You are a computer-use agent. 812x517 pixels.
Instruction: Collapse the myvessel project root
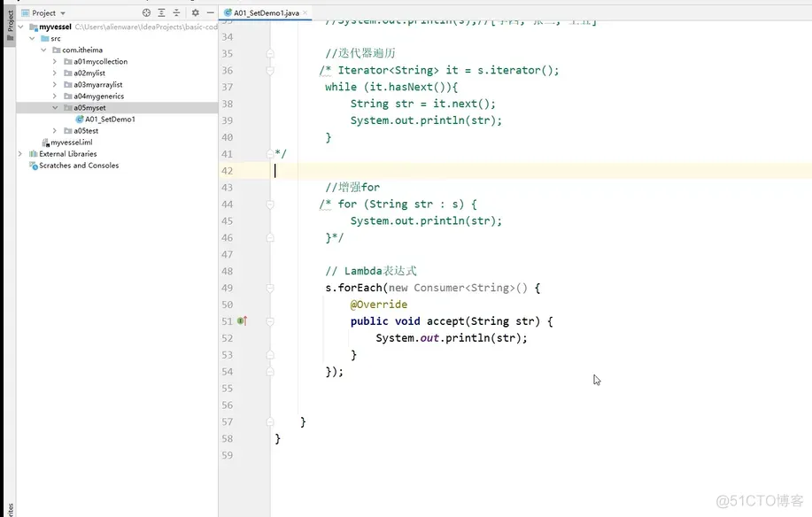coord(20,27)
